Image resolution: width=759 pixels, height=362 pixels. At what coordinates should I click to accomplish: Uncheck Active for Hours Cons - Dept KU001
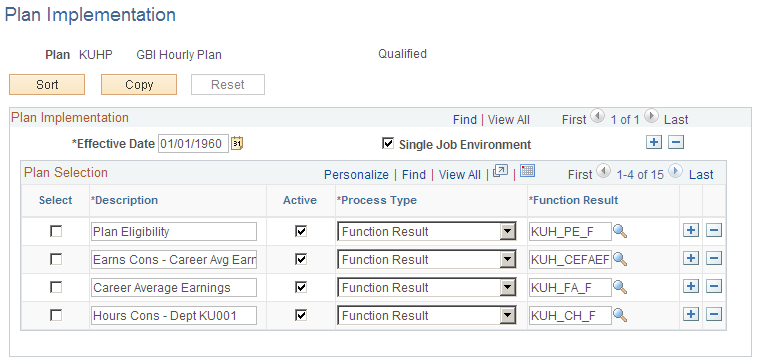[301, 316]
